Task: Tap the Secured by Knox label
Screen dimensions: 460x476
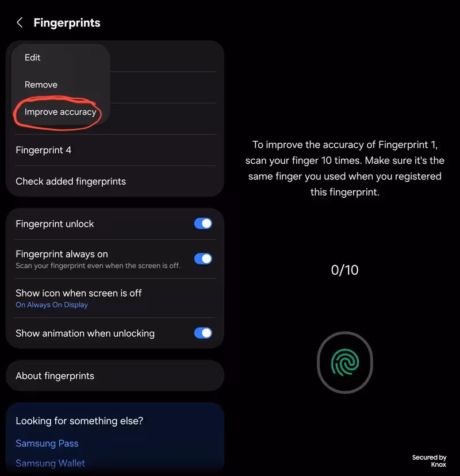Action: [430, 461]
